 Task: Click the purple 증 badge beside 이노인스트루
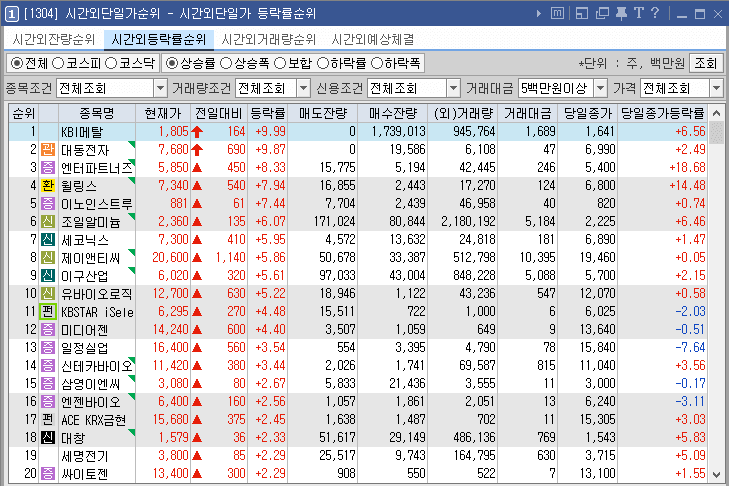tap(48, 204)
